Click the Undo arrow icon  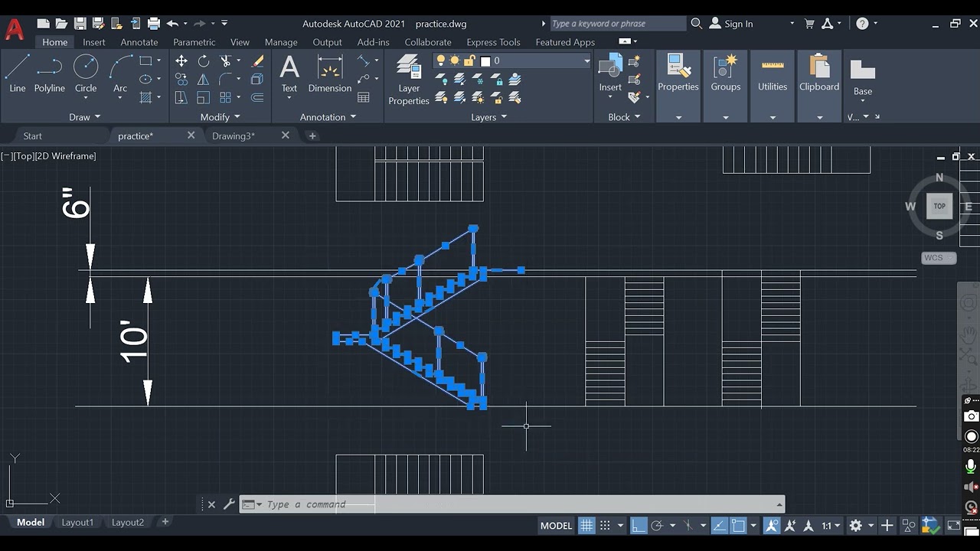click(172, 24)
